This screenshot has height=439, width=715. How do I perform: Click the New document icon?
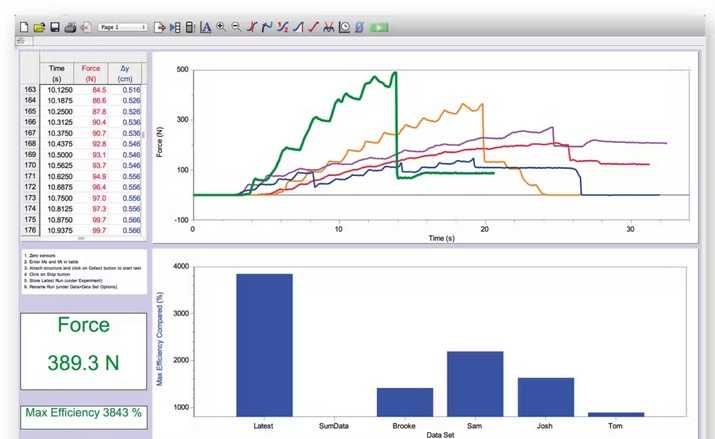pyautogui.click(x=24, y=27)
